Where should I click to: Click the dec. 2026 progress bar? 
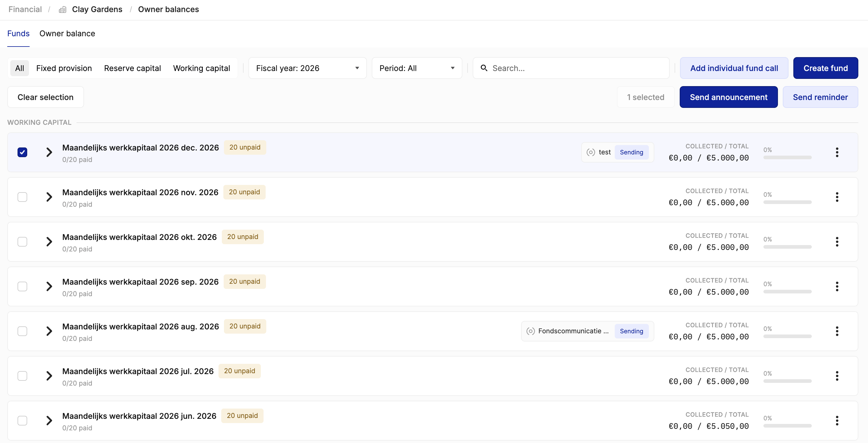tap(787, 158)
